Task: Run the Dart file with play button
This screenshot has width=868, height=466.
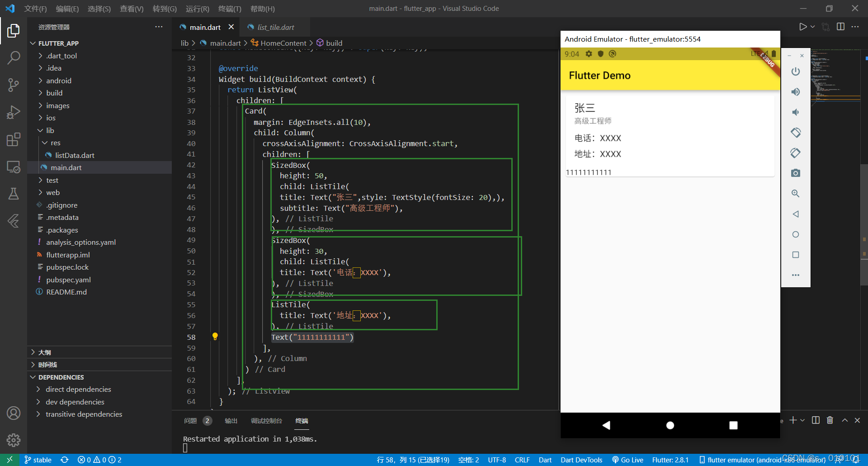Action: click(x=802, y=27)
